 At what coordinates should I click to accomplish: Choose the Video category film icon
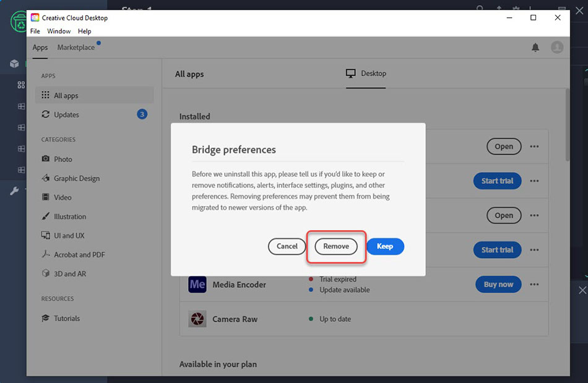tap(45, 197)
